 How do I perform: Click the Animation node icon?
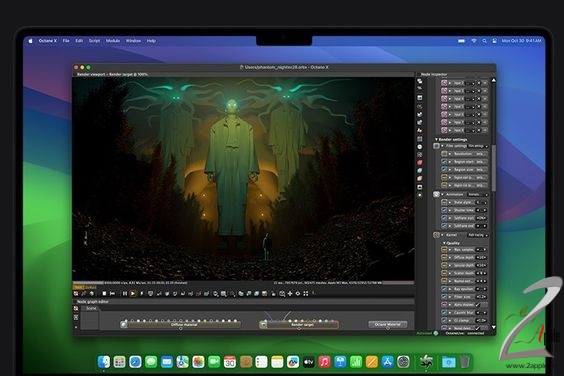pyautogui.click(x=436, y=194)
